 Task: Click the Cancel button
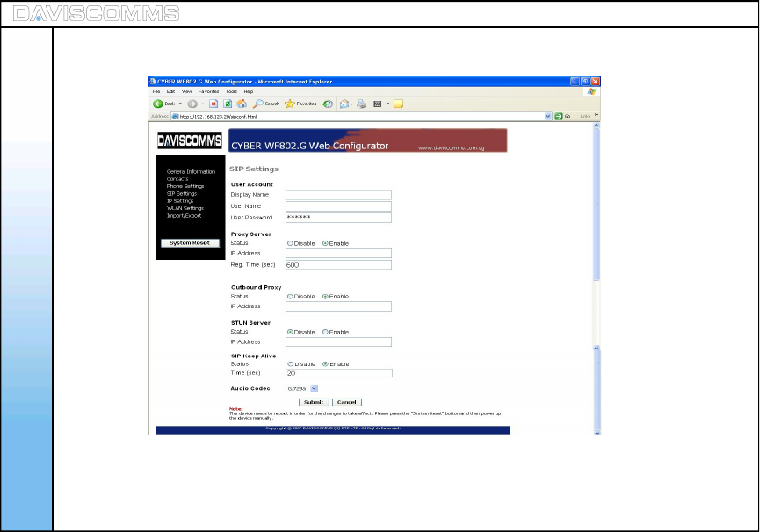click(x=346, y=402)
